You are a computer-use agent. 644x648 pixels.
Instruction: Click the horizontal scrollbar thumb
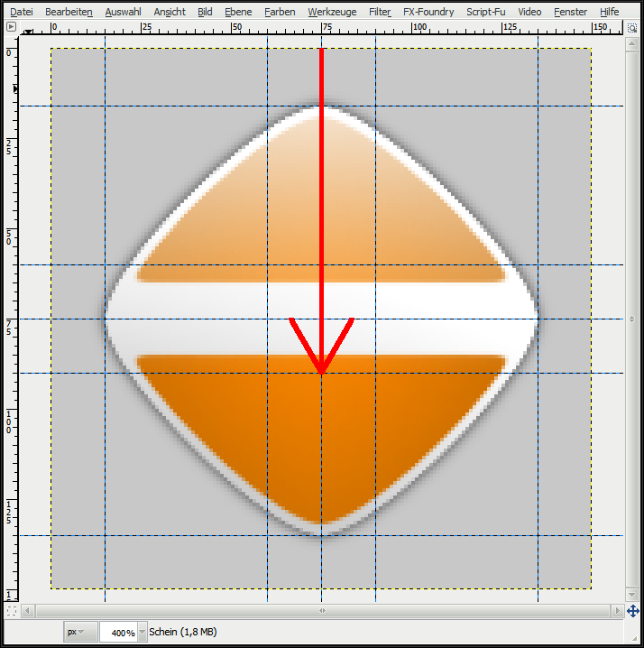[x=323, y=610]
